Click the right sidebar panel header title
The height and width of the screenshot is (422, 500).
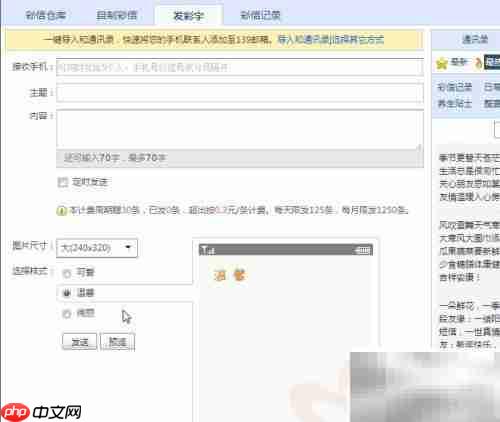tap(475, 40)
